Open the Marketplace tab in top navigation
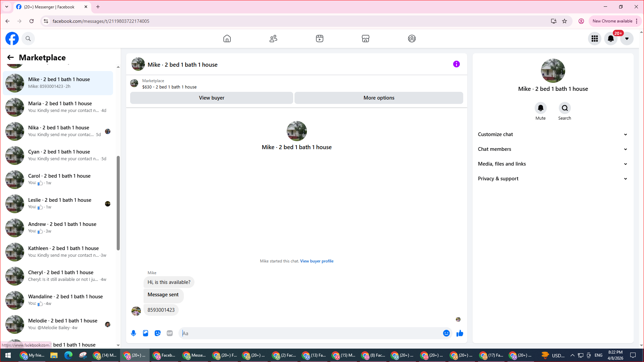 [x=366, y=39]
